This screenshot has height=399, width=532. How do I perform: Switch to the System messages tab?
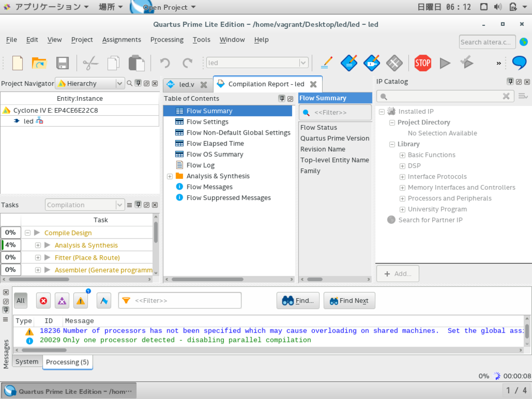(x=27, y=362)
